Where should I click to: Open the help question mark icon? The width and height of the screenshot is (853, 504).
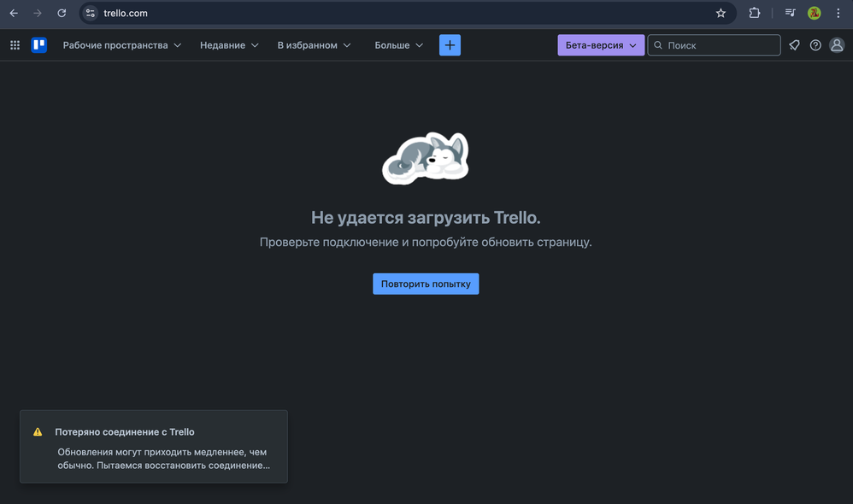(815, 45)
